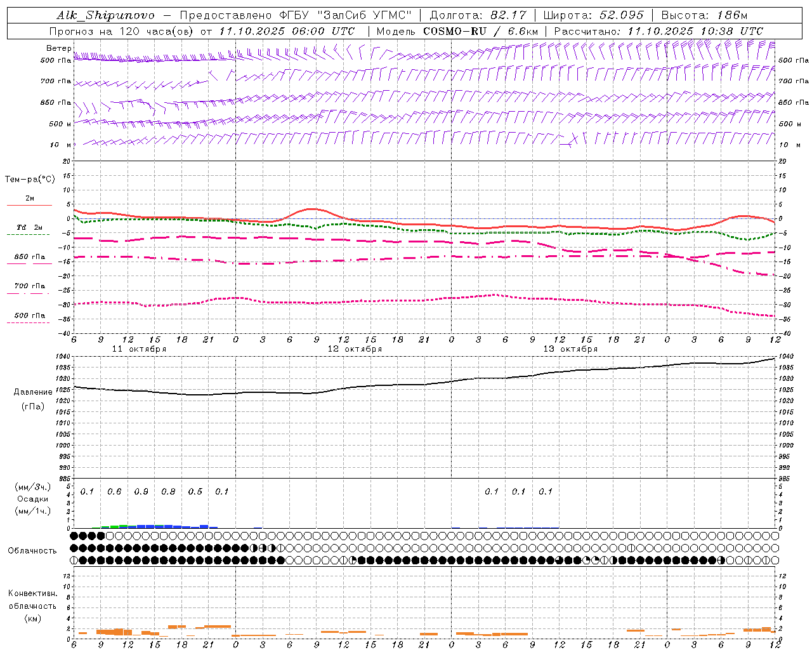Image resolution: width=812 pixels, height=650 pixels.
Task: Click the Ветер wind panel label
Action: pos(58,48)
